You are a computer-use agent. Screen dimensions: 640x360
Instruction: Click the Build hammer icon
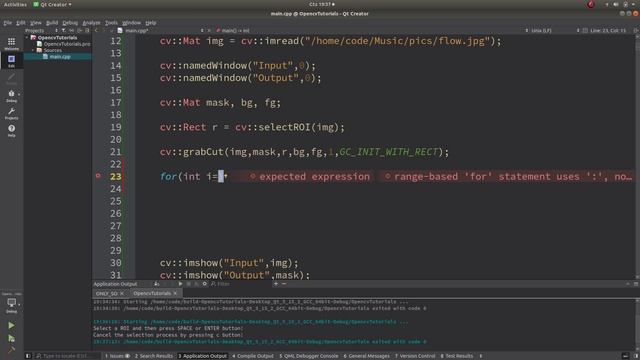pyautogui.click(x=11, y=350)
